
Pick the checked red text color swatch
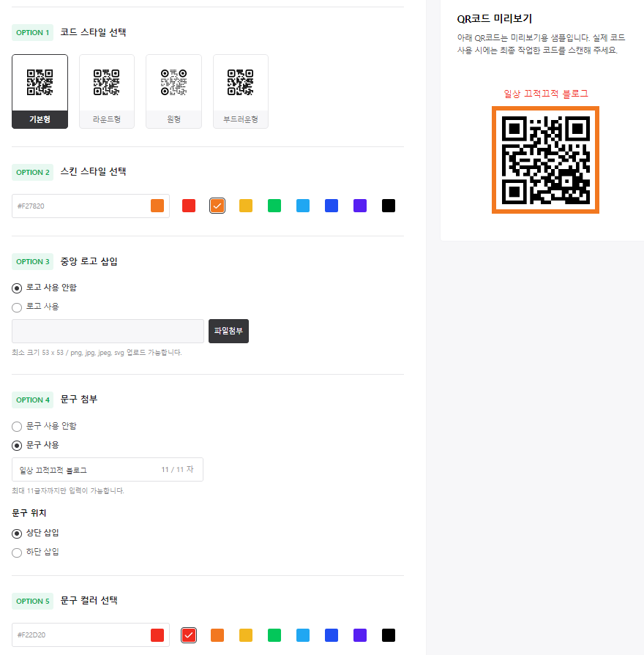(x=189, y=635)
